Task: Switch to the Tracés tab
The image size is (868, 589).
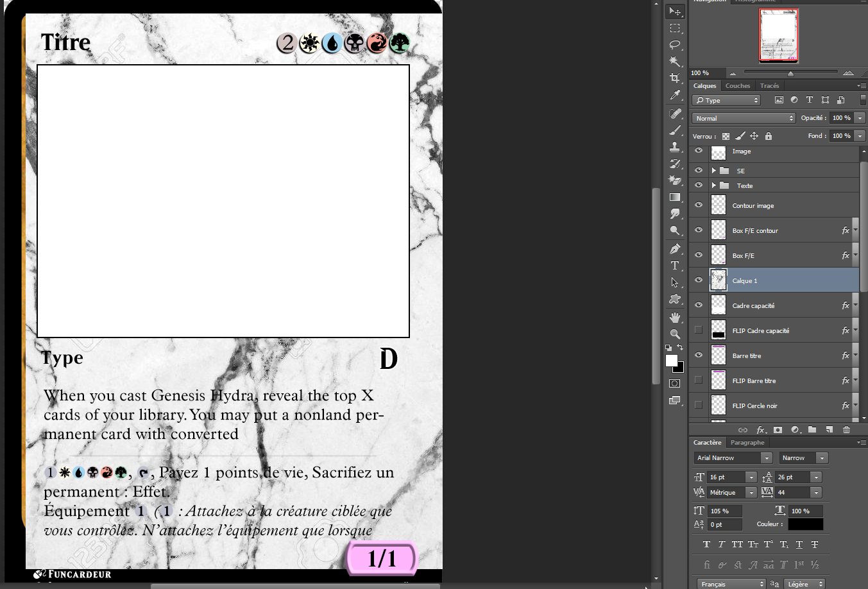Action: coord(769,86)
